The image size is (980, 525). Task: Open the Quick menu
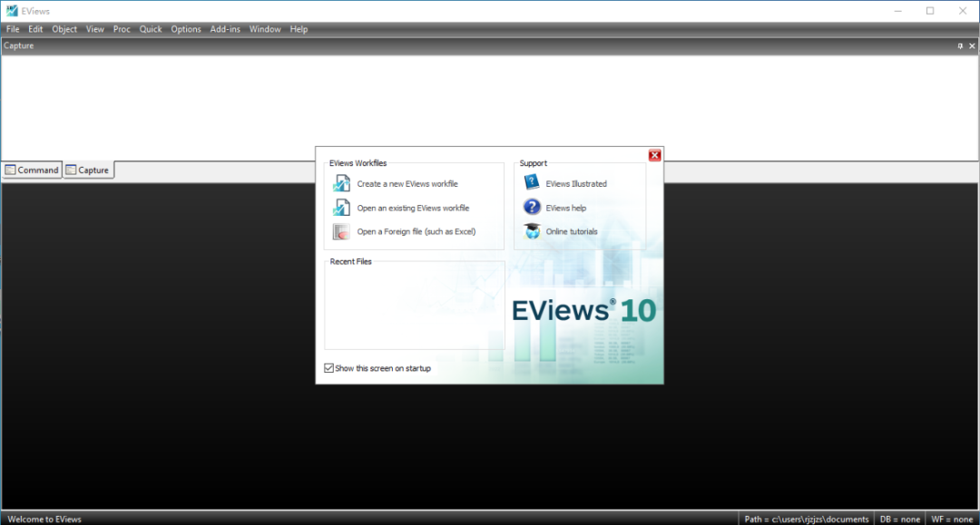151,29
